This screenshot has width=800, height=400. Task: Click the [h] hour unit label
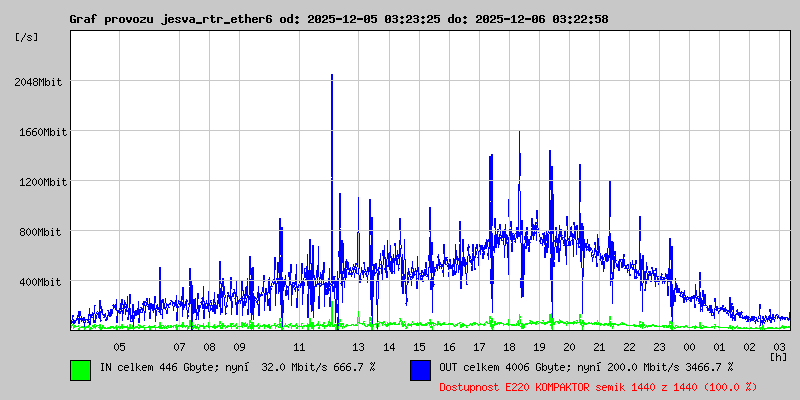pos(778,356)
